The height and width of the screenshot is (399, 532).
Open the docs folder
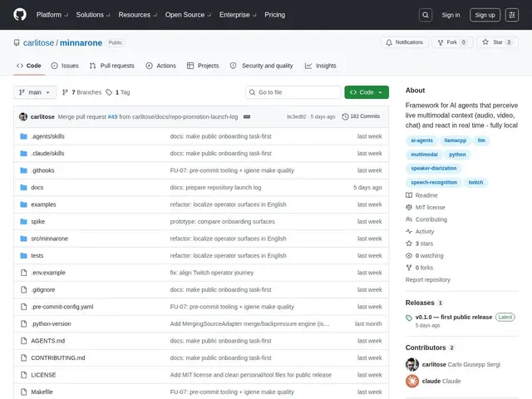click(x=37, y=187)
